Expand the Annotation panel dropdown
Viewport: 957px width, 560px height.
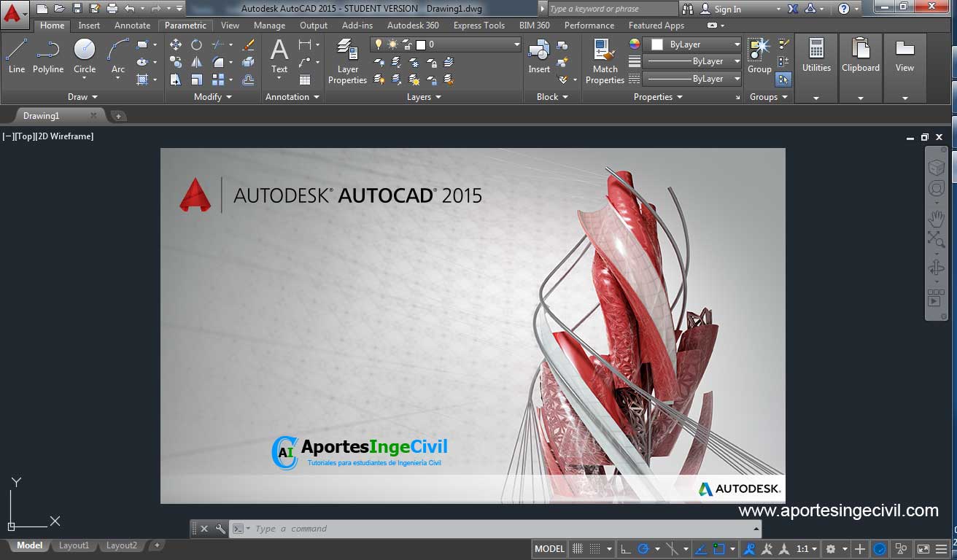point(292,97)
